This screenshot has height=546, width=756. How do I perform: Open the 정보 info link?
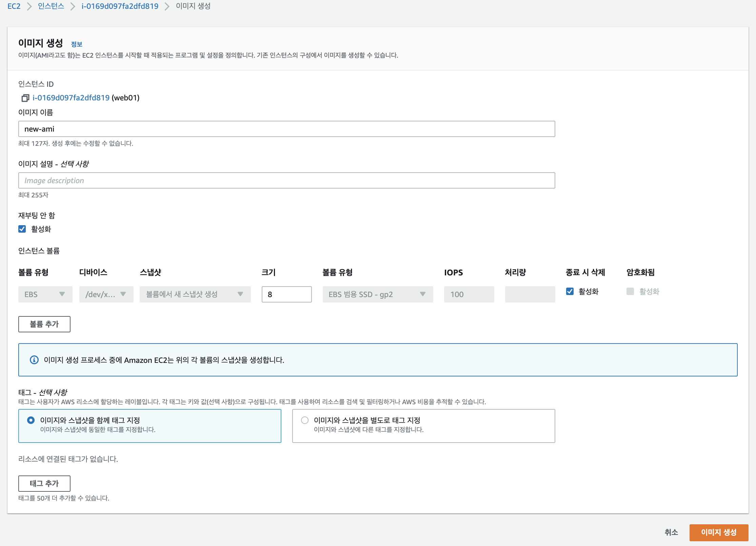(77, 44)
